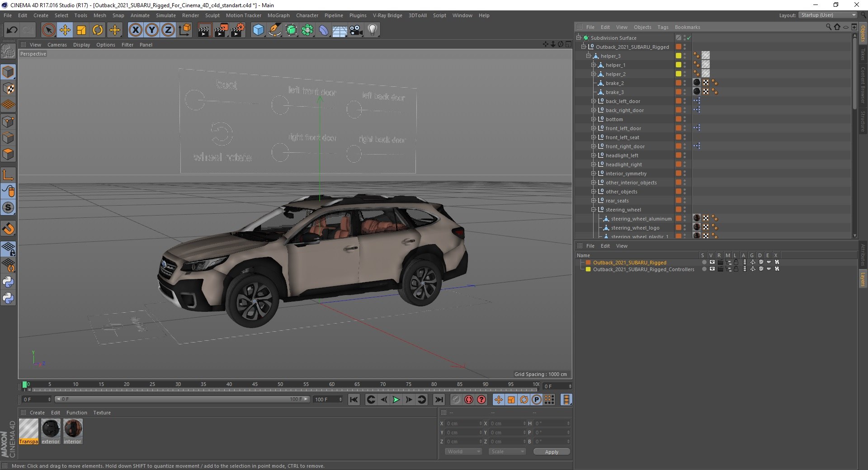Toggle solo for Outback_2021_SUBARU_Rigged layer
The width and height of the screenshot is (868, 470).
coord(703,262)
